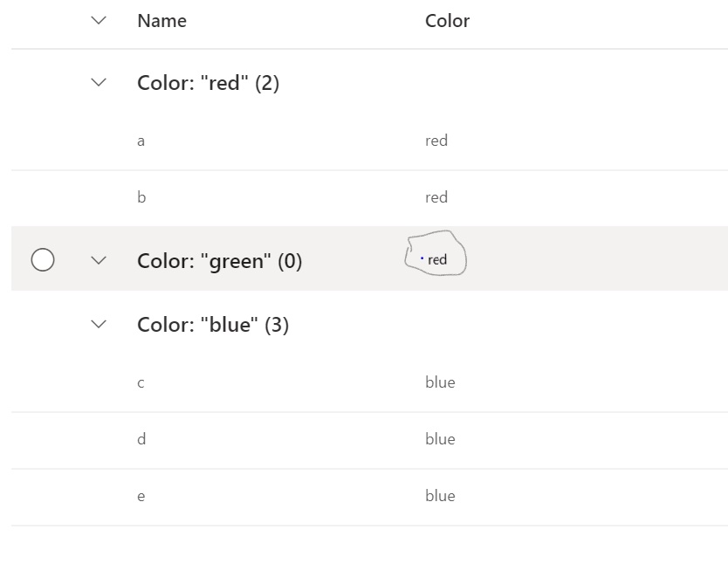Click the chevron left of Color: "red" (2)
Image resolution: width=728 pixels, height=564 pixels.
click(x=98, y=82)
